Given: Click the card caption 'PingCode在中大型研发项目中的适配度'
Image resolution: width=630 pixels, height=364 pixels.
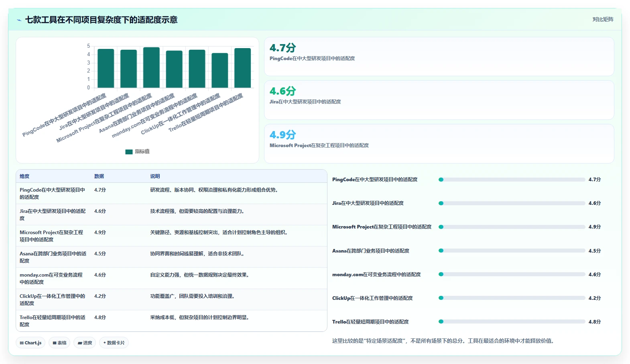Looking at the screenshot, I should (x=312, y=59).
